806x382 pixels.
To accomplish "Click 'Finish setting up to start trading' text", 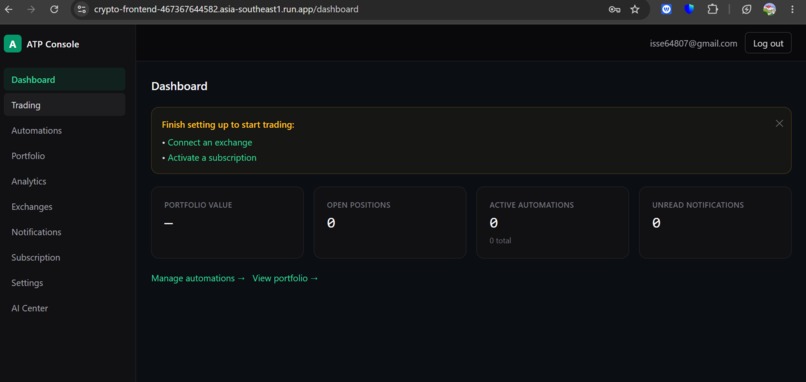I will click(228, 124).
